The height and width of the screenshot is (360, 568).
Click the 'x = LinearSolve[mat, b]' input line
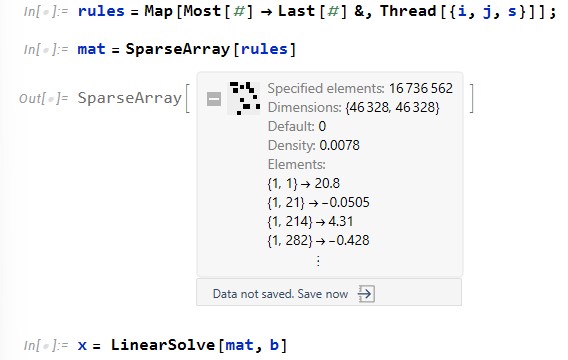182,345
